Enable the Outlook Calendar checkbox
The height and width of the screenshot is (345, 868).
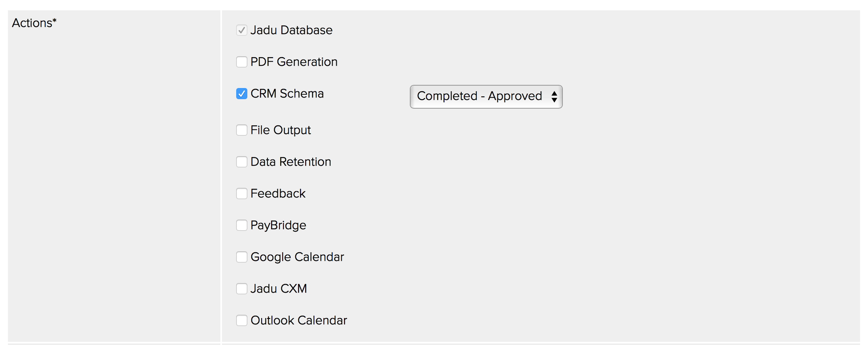(242, 320)
